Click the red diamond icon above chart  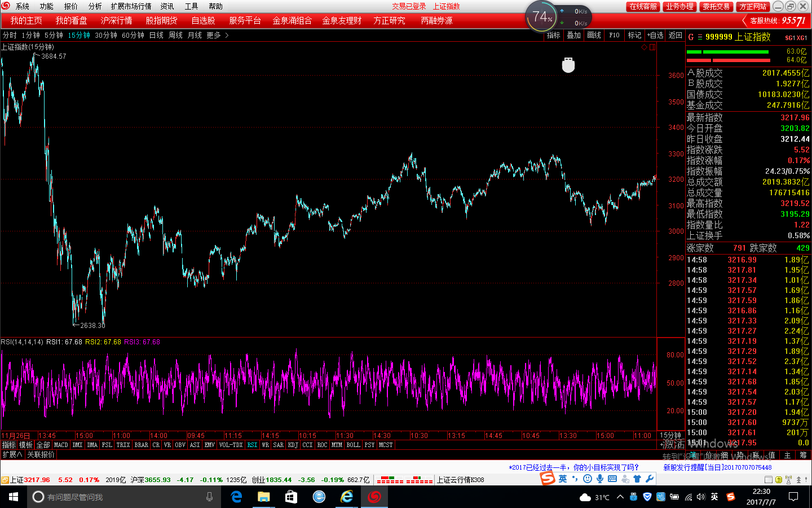pos(644,47)
